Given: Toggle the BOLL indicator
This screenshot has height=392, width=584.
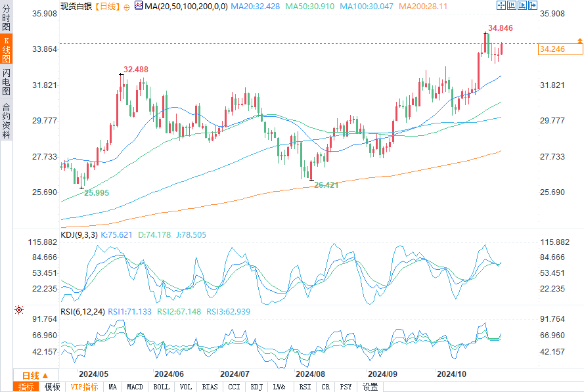Looking at the screenshot, I should (161, 387).
